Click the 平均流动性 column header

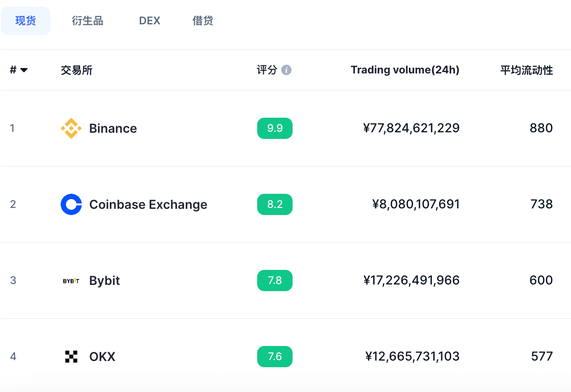click(526, 70)
